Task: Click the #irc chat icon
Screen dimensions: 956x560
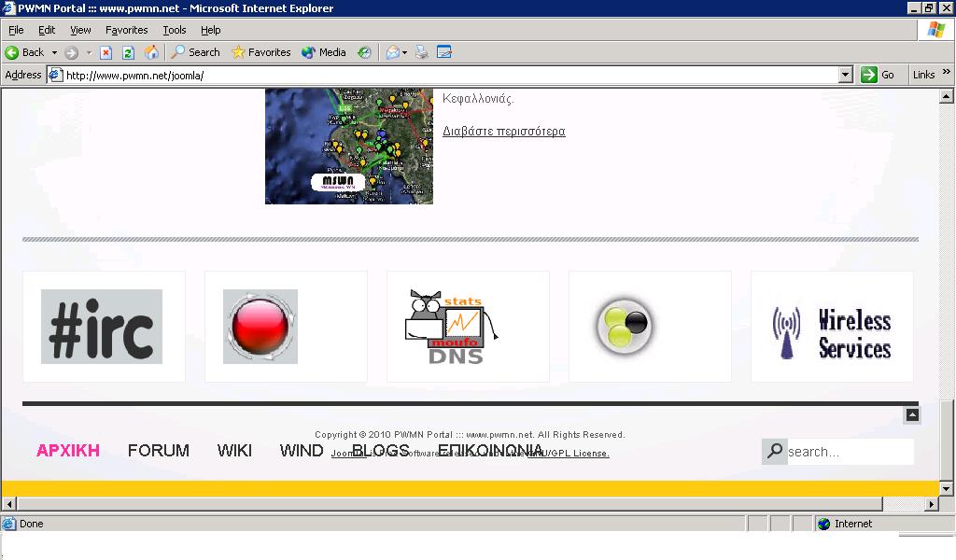Action: pyautogui.click(x=102, y=327)
